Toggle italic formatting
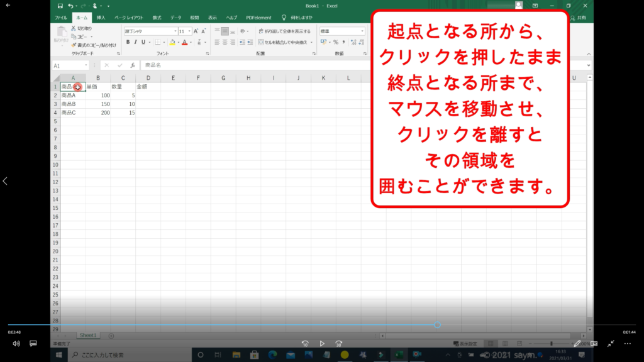The height and width of the screenshot is (362, 644). [136, 42]
